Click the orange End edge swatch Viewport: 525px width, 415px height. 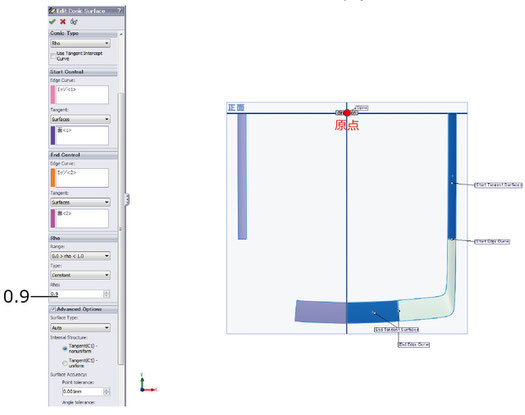point(53,178)
